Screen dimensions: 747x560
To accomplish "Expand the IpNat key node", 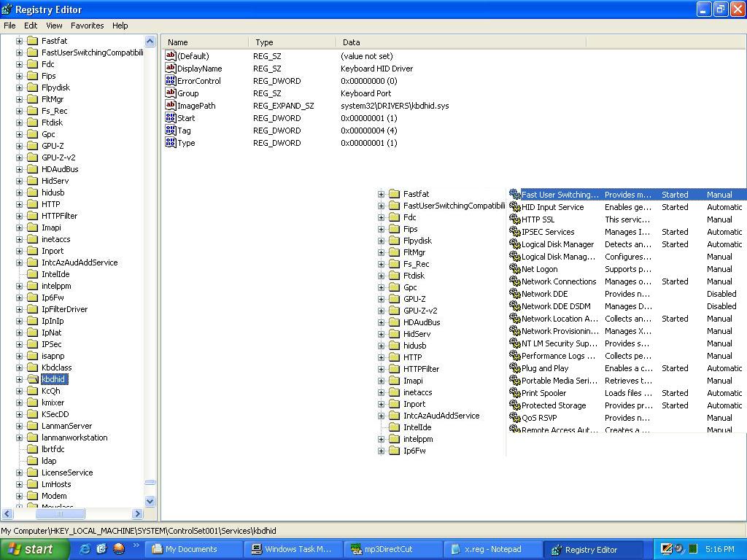I will pos(20,332).
